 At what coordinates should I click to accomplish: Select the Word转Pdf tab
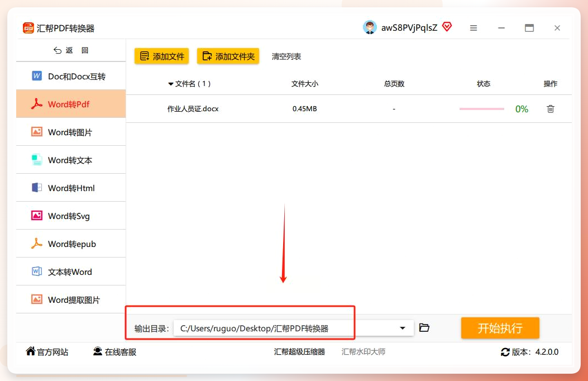click(71, 104)
